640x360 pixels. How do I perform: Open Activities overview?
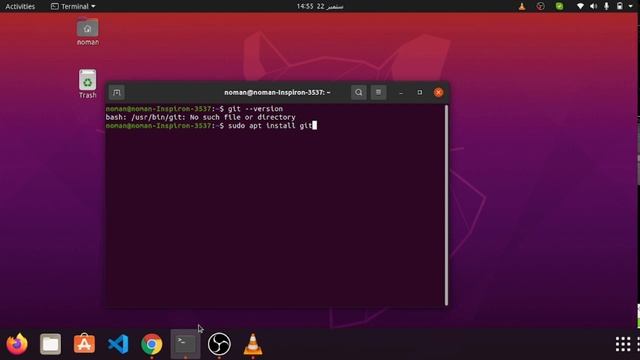point(20,6)
